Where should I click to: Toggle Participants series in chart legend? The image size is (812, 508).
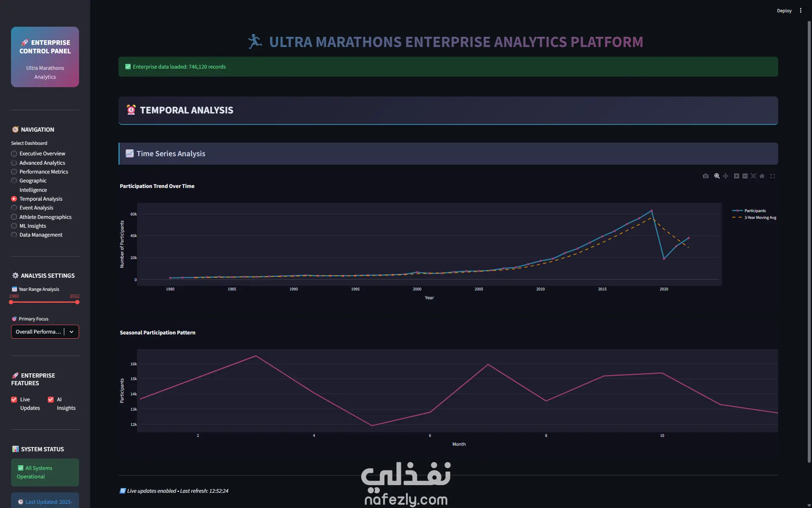(x=754, y=211)
